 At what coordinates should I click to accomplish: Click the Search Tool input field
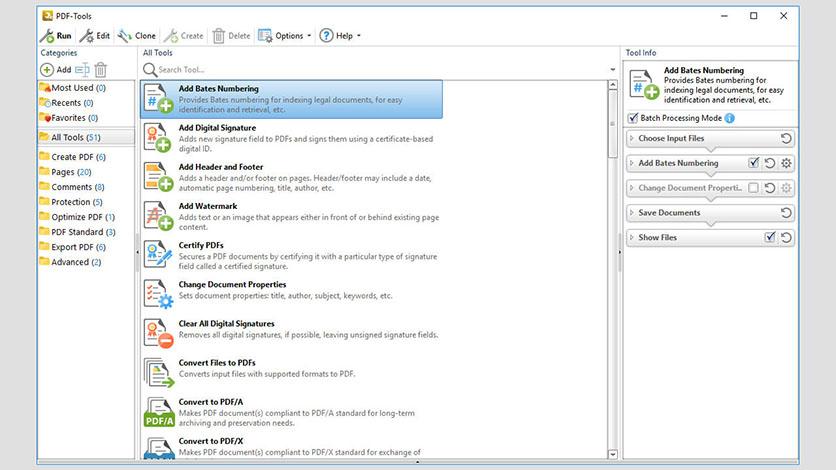(x=381, y=69)
